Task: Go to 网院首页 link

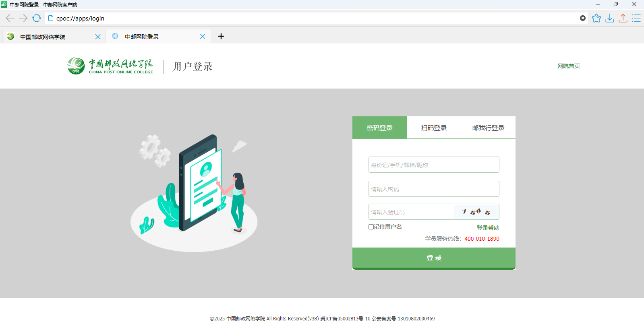Action: (x=568, y=66)
